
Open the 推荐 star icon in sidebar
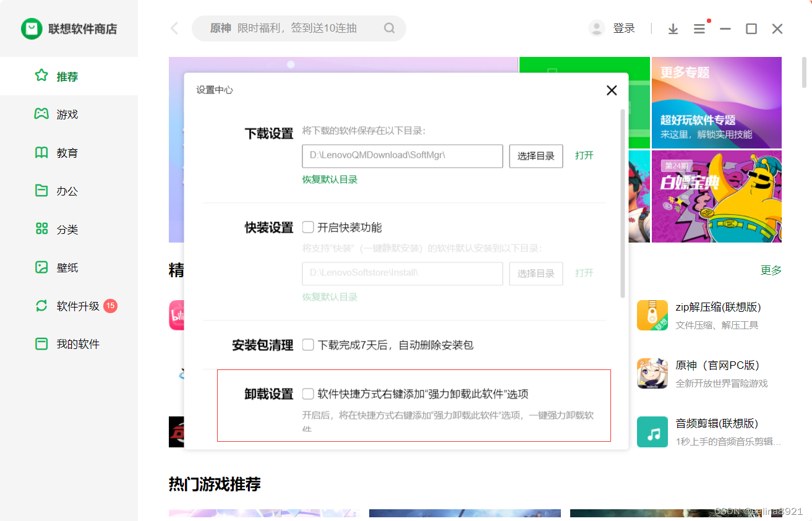[x=41, y=75]
